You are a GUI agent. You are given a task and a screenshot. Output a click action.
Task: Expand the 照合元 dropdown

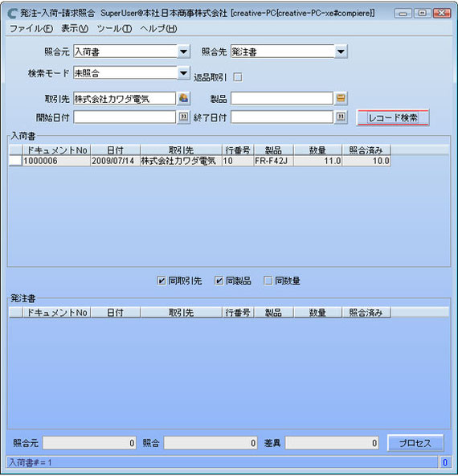pyautogui.click(x=183, y=51)
